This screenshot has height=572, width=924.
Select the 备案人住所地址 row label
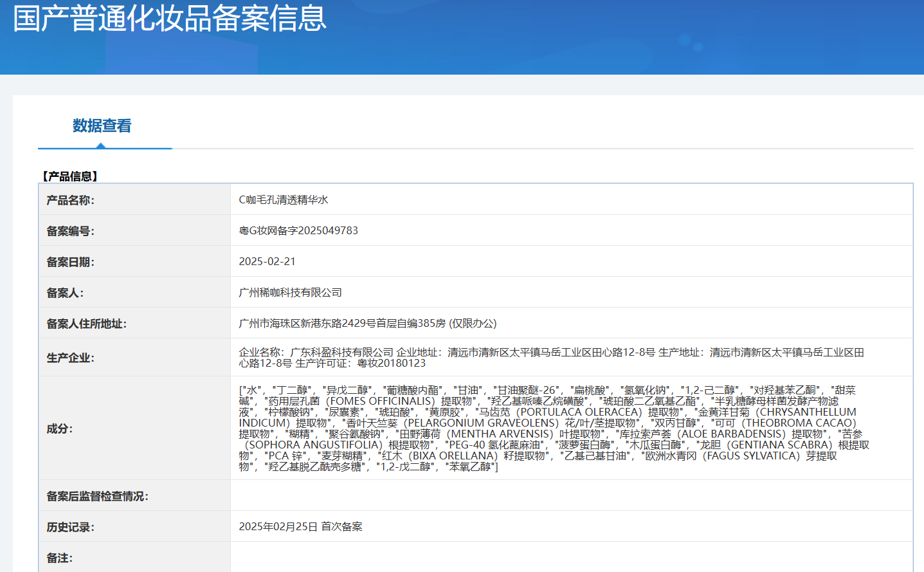pyautogui.click(x=86, y=324)
